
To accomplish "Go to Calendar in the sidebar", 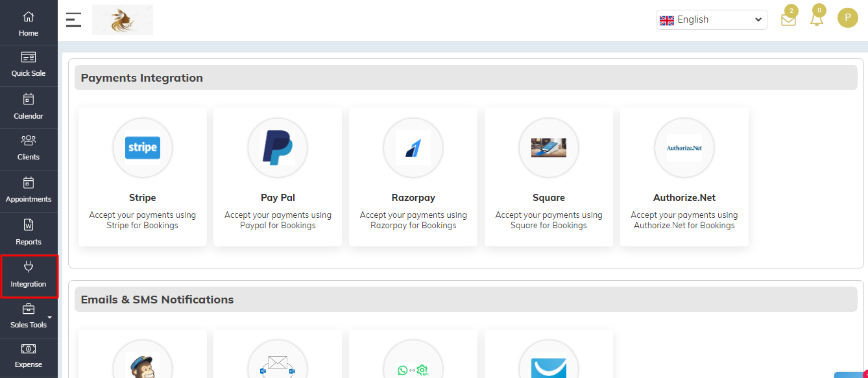I will [29, 107].
